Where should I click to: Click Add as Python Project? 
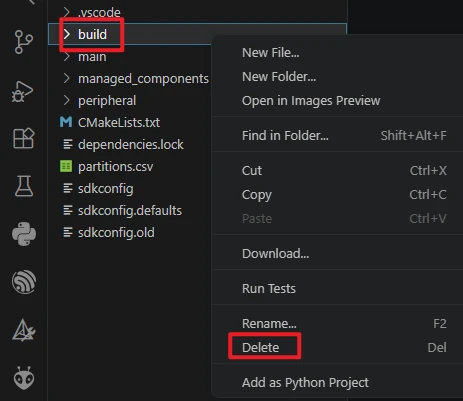(x=305, y=382)
